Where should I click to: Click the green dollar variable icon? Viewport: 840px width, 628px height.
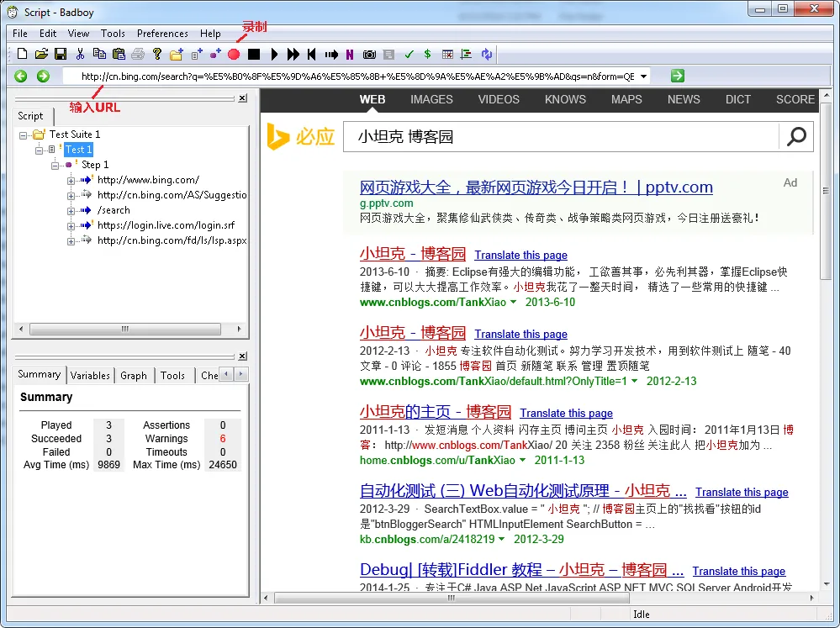pos(427,54)
